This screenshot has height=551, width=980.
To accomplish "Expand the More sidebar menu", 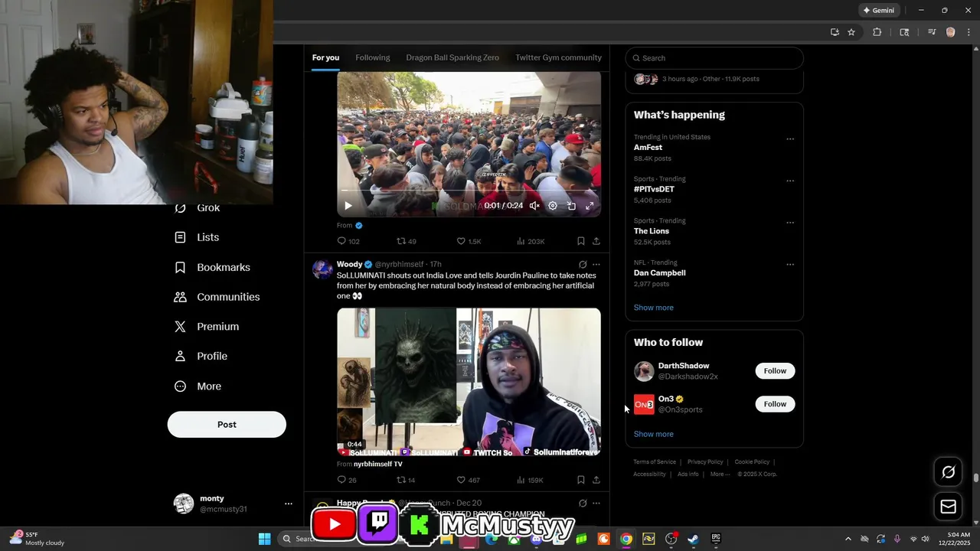I will click(x=198, y=386).
